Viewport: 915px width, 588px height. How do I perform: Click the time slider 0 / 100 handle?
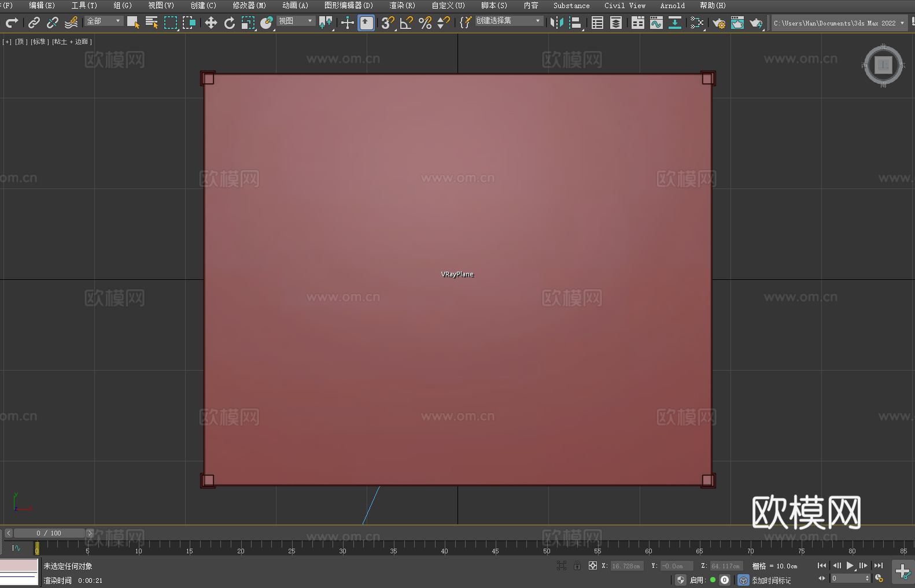coord(49,533)
